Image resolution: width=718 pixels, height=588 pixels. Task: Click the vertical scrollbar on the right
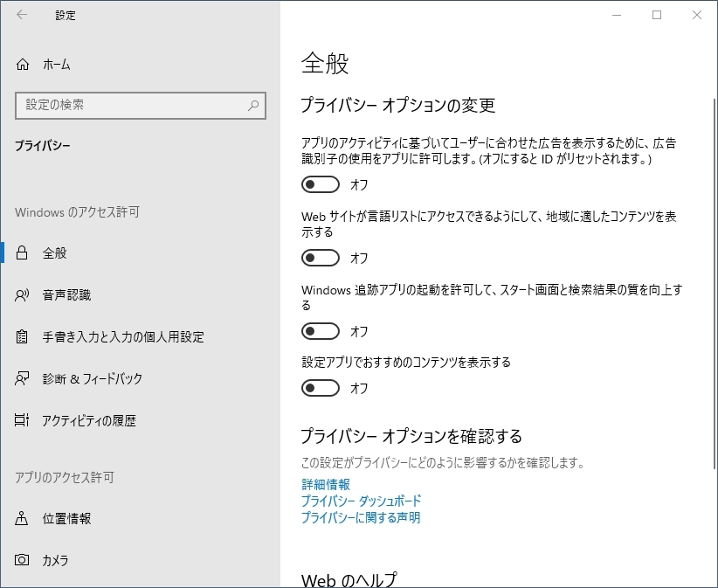coord(714,284)
